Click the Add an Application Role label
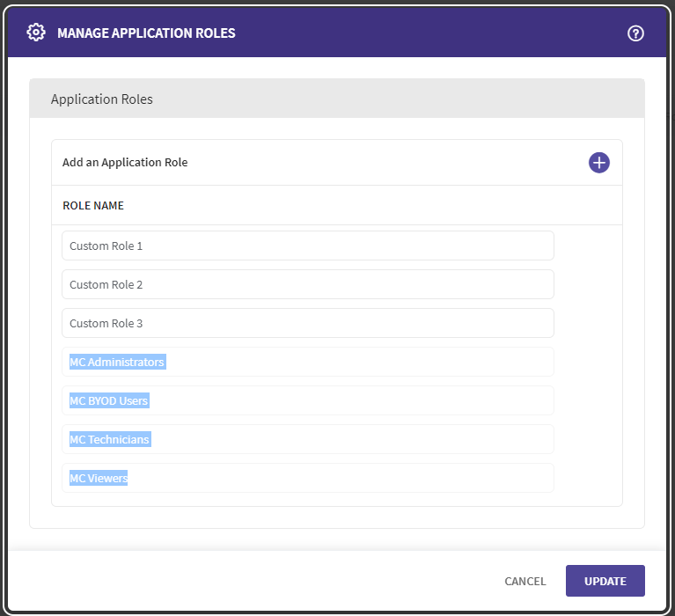 125,162
